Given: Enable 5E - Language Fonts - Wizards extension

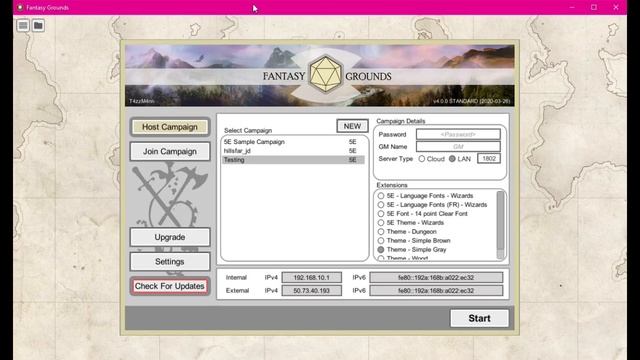Looking at the screenshot, I should pyautogui.click(x=381, y=196).
